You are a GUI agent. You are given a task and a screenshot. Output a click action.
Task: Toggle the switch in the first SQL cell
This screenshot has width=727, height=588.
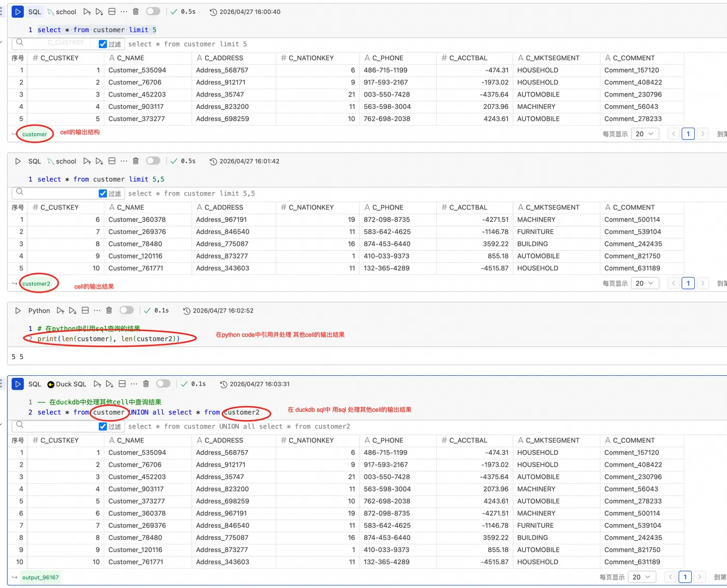click(153, 11)
